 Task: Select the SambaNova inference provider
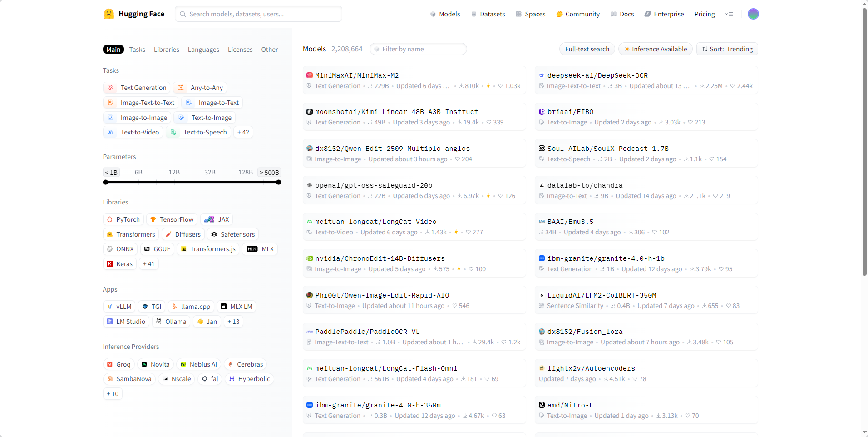tap(129, 379)
